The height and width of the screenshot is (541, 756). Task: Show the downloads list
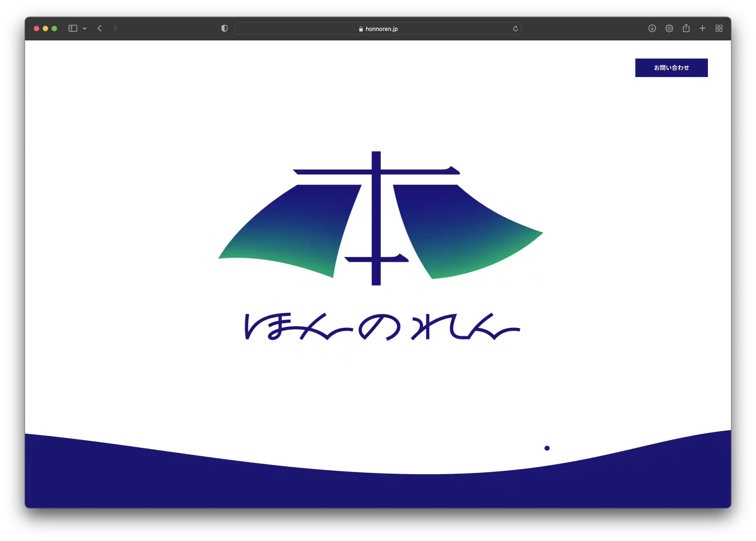[652, 29]
